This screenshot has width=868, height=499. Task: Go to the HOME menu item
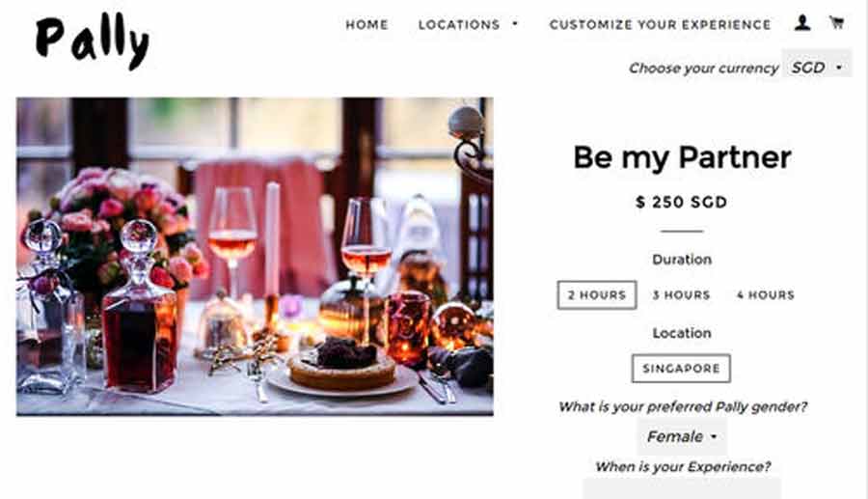click(366, 24)
